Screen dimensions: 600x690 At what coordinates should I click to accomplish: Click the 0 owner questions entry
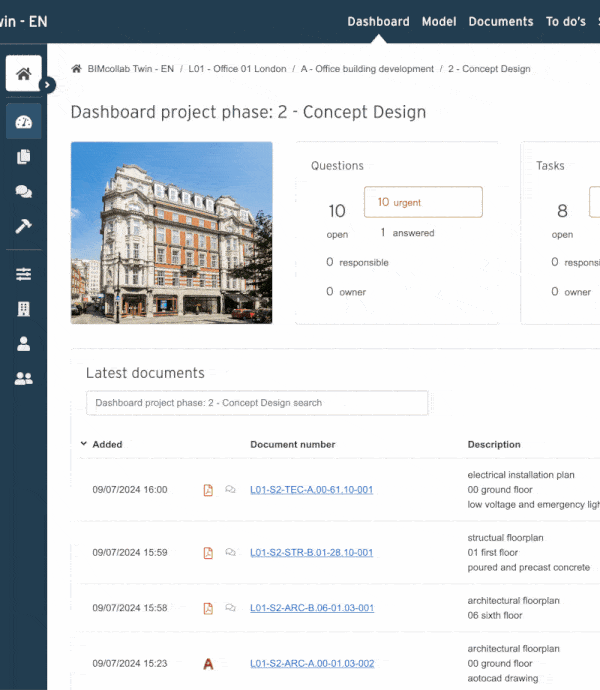346,292
